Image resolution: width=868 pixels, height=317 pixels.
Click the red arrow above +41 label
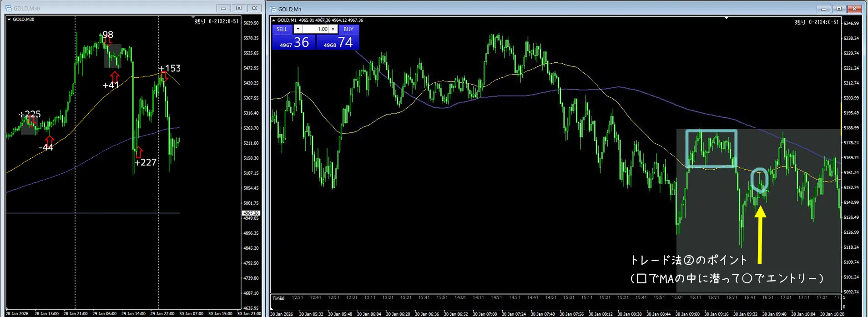tap(115, 76)
